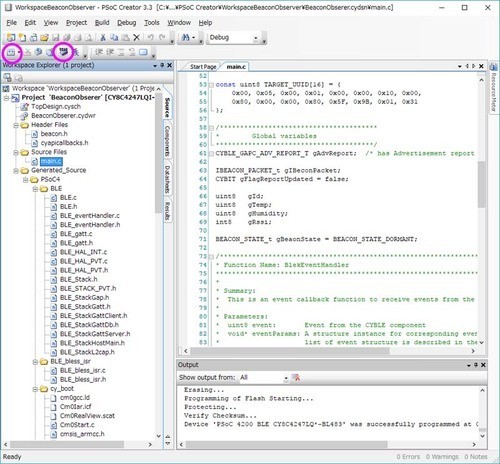Image resolution: width=500 pixels, height=464 pixels.
Task: Collapse the Header Files folder
Action: 16,125
